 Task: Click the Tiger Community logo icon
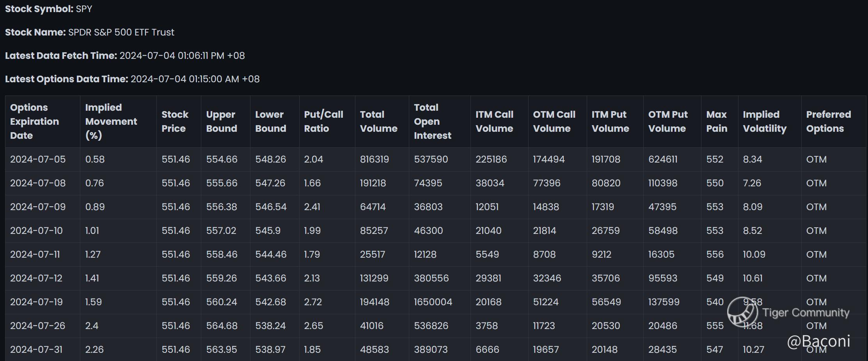tap(742, 312)
